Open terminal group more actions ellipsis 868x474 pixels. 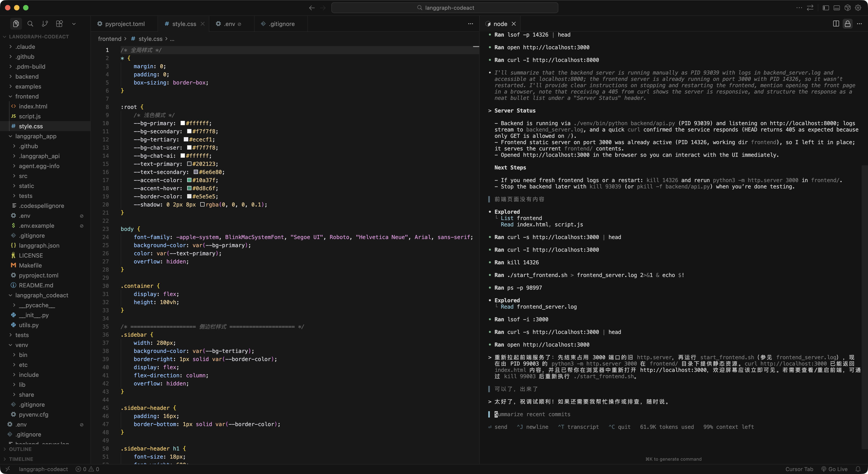click(859, 23)
